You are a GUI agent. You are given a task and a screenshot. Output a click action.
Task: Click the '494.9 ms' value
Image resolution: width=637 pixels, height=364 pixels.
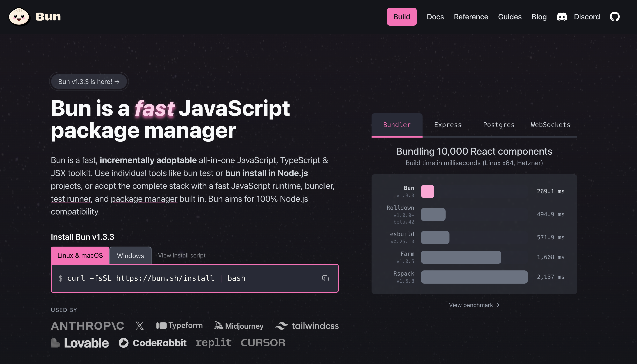tap(550, 214)
